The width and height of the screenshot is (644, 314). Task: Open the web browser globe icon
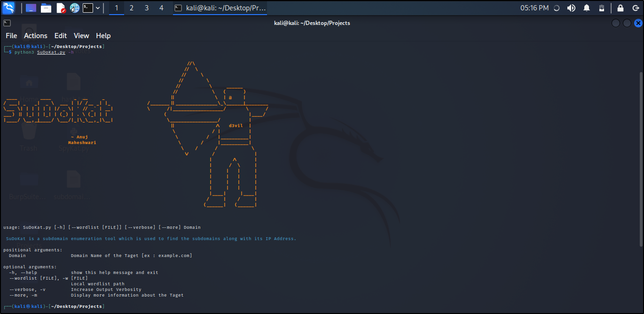[75, 8]
